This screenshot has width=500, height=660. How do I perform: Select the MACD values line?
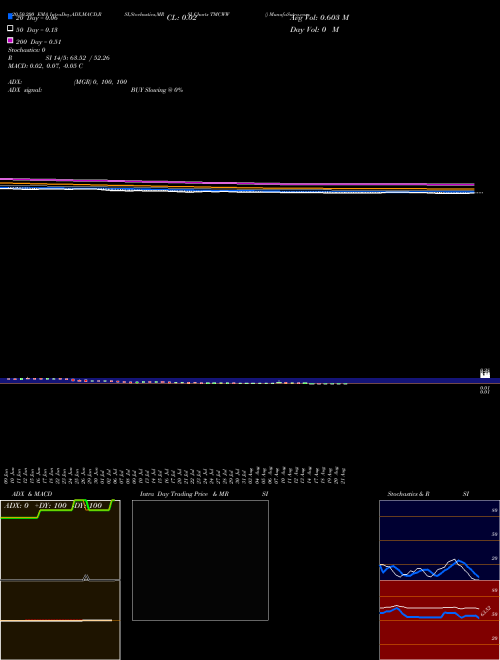click(45, 66)
